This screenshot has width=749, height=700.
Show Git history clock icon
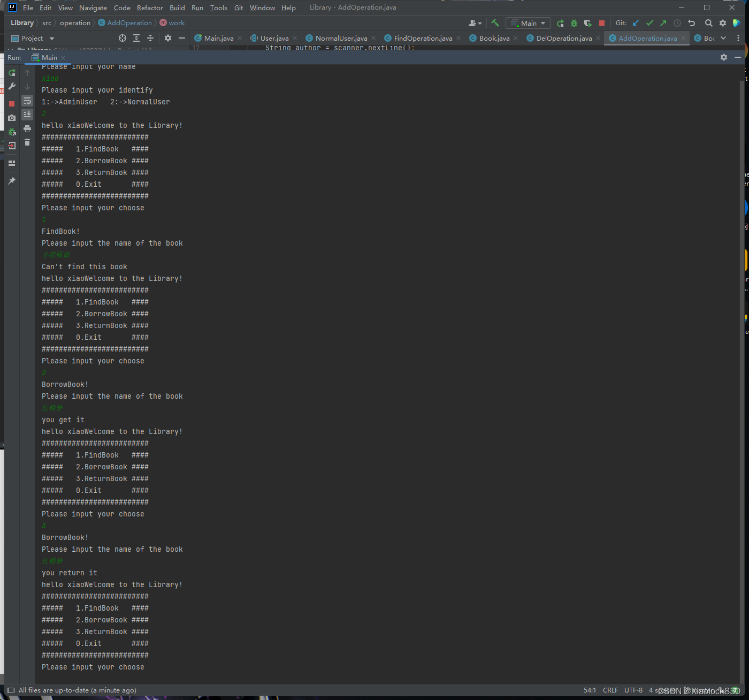pyautogui.click(x=677, y=23)
